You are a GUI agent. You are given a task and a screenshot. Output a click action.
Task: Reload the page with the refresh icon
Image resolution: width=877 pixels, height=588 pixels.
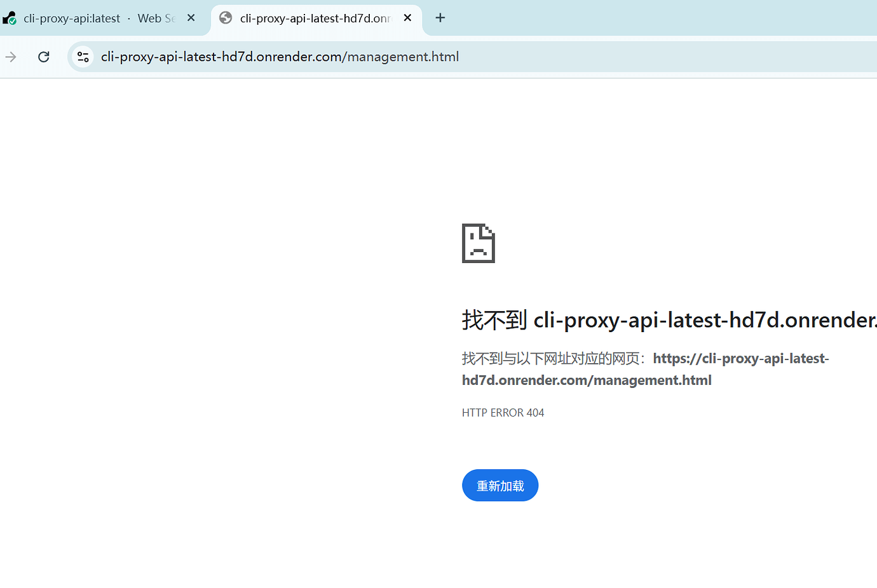(x=44, y=57)
